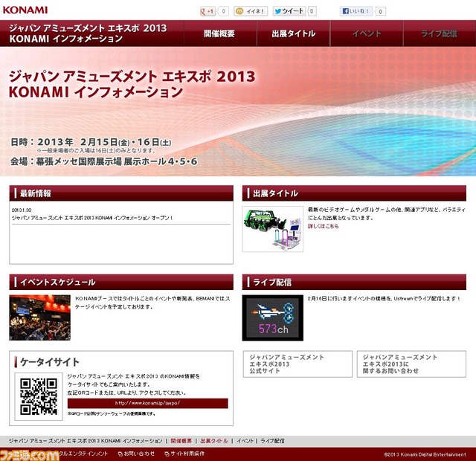This screenshot has width=476, height=461.
Task: Click the Google +1 count bubble
Action: click(x=223, y=12)
